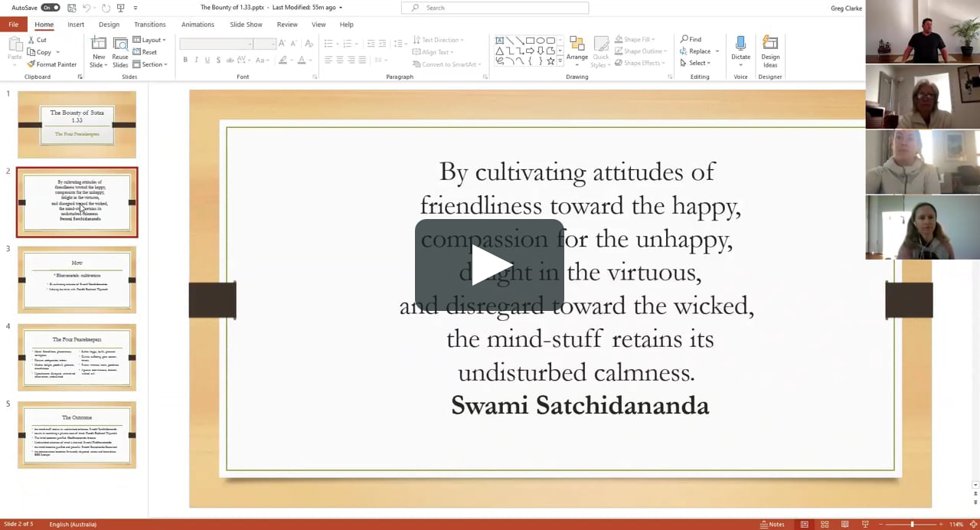This screenshot has height=530, width=980.
Task: Open the Section dropdown menu
Action: click(x=151, y=64)
